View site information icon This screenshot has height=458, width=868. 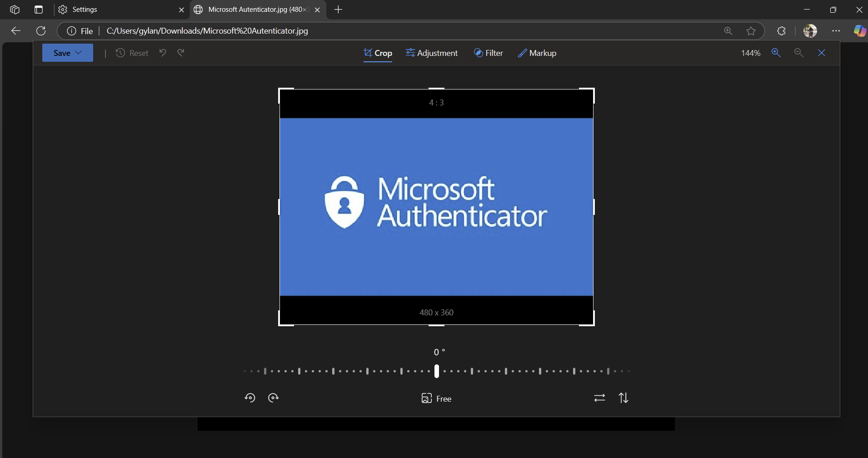(x=71, y=31)
